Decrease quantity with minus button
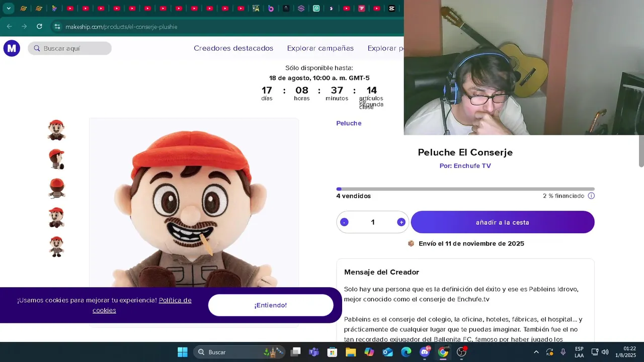Image resolution: width=644 pixels, height=362 pixels. coord(344,222)
